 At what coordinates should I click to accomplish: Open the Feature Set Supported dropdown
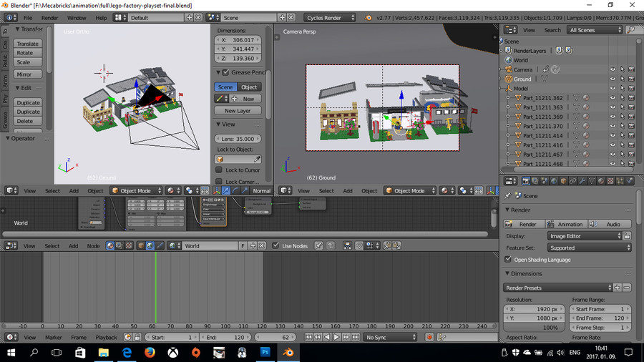tap(590, 248)
